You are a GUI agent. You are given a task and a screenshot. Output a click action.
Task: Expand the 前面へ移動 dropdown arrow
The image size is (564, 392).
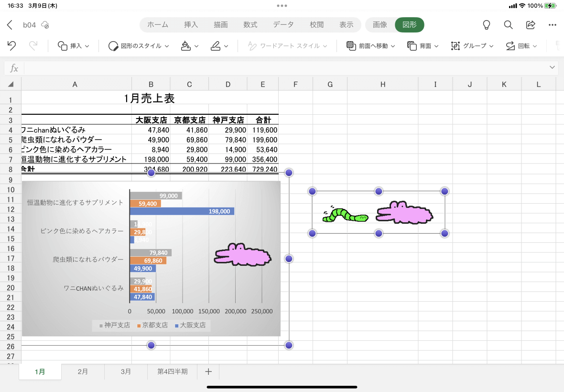(393, 46)
